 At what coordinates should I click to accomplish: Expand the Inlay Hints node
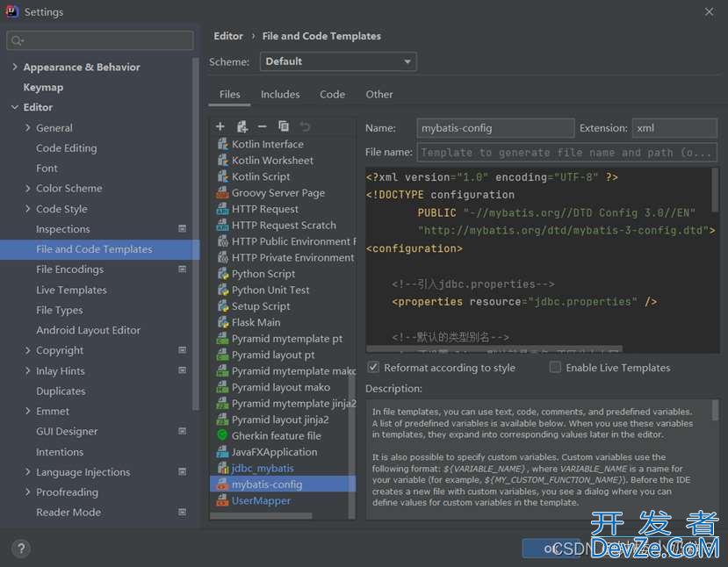tap(28, 370)
